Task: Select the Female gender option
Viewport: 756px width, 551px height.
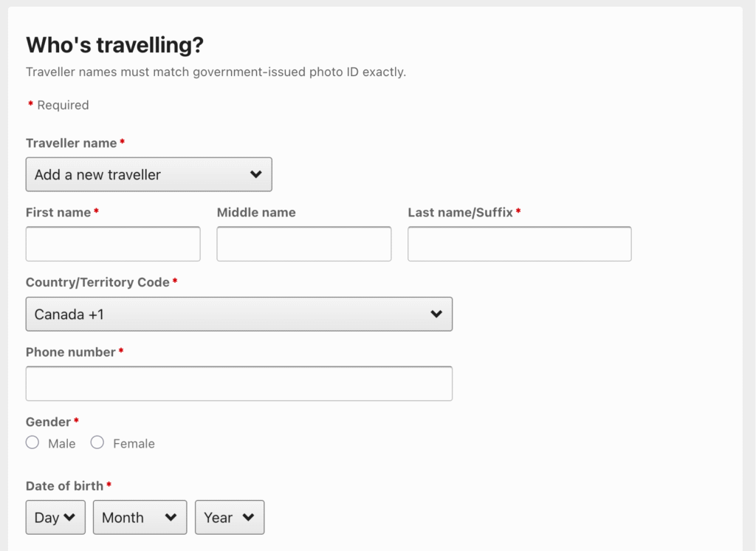Action: coord(97,442)
